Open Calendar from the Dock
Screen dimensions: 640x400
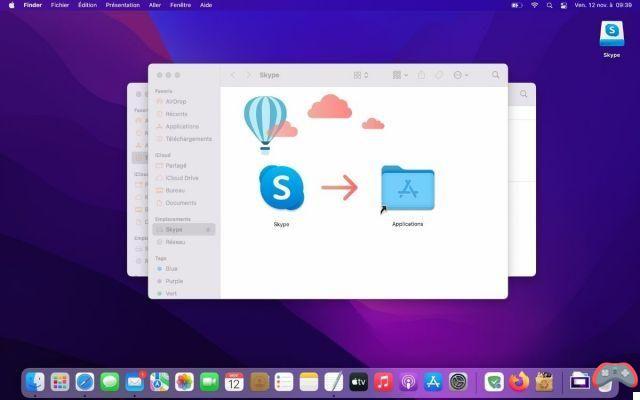pos(234,382)
